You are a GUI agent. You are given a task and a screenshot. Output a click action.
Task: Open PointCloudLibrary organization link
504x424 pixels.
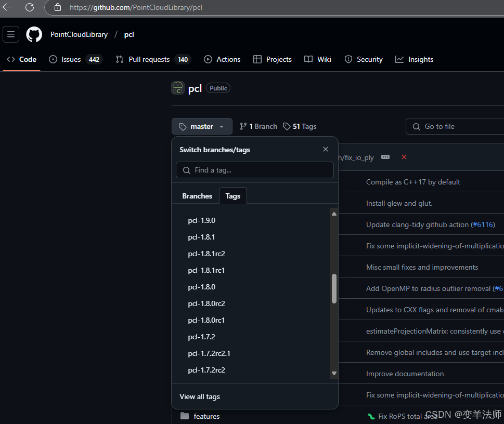click(79, 34)
